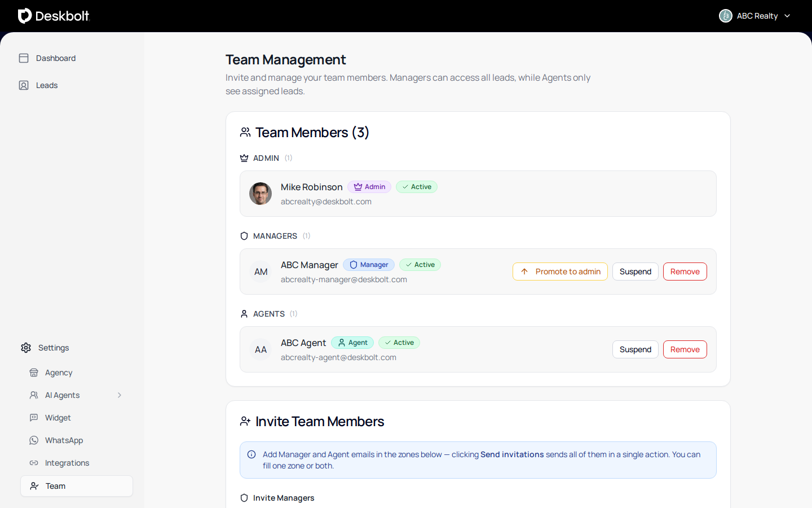
Task: Click Mike Robinson's Active status badge
Action: pyautogui.click(x=417, y=187)
